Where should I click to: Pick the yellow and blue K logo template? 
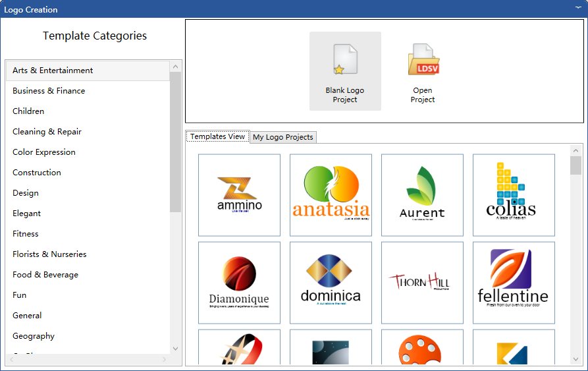click(514, 347)
